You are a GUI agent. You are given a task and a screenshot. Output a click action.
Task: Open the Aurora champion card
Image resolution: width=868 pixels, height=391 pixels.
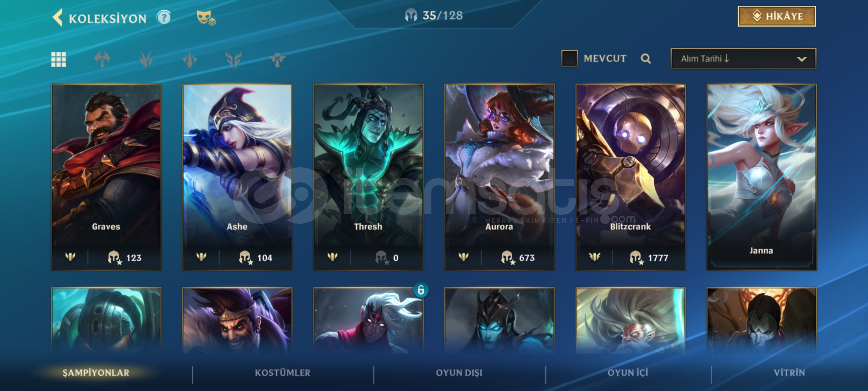tap(499, 177)
